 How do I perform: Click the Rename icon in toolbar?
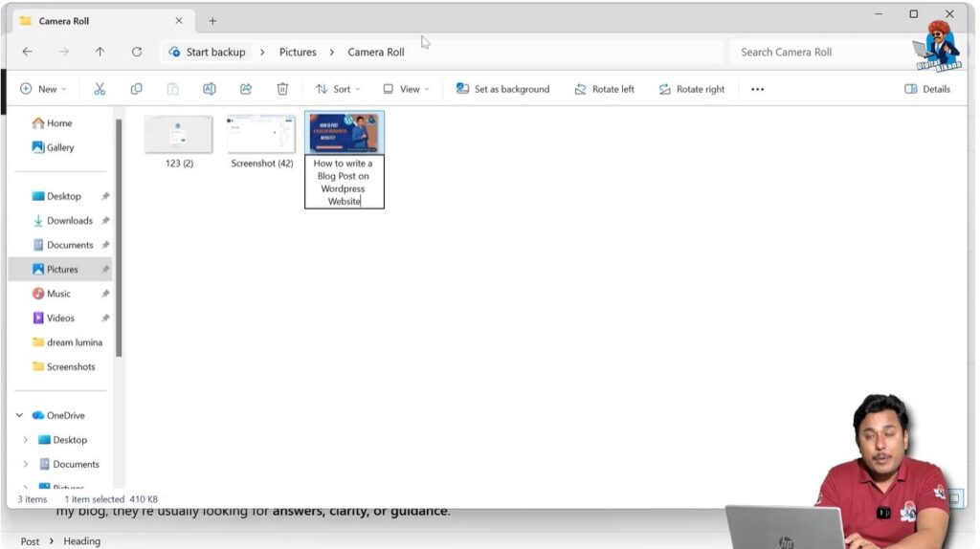click(210, 89)
